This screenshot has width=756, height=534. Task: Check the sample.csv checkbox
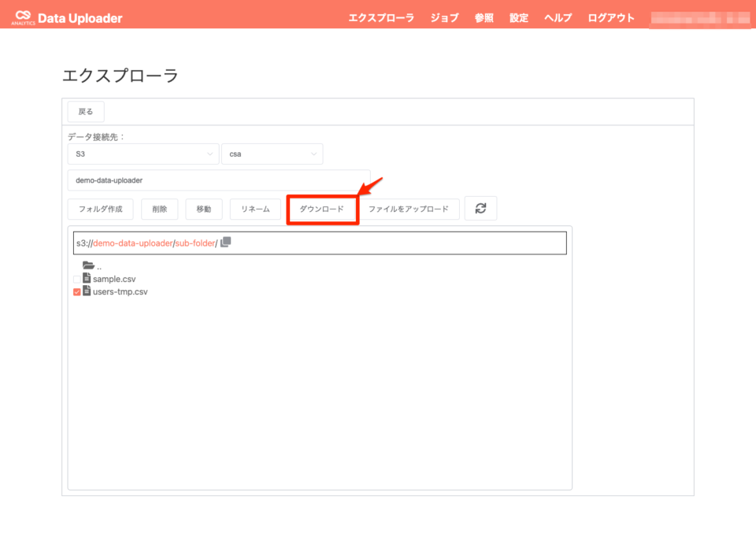coord(77,279)
